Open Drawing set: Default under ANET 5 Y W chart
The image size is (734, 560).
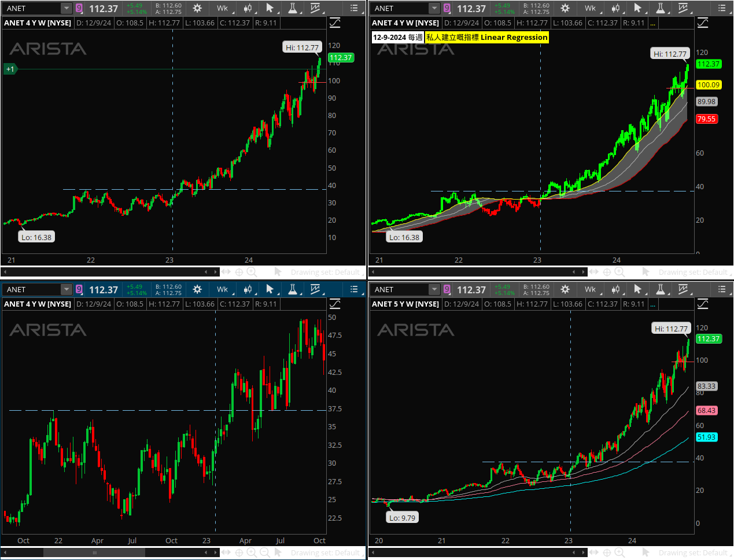point(693,552)
